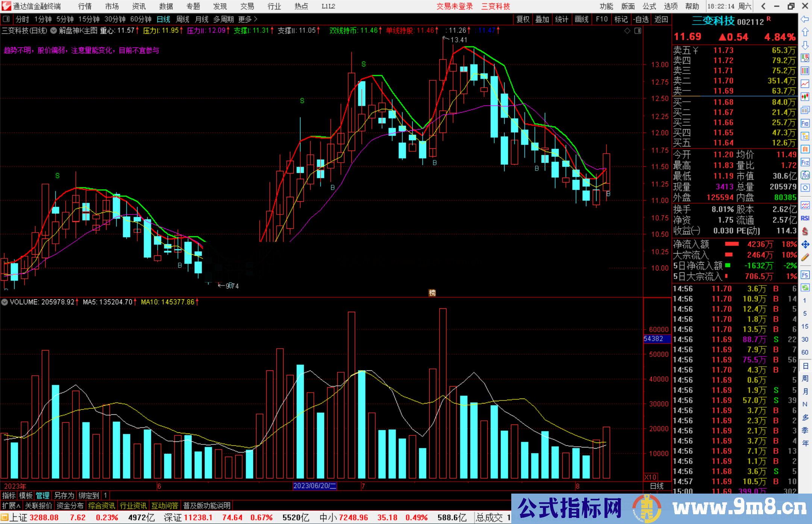Click the FS icon in right sidebar
This screenshot has width=812, height=524.
click(x=805, y=275)
